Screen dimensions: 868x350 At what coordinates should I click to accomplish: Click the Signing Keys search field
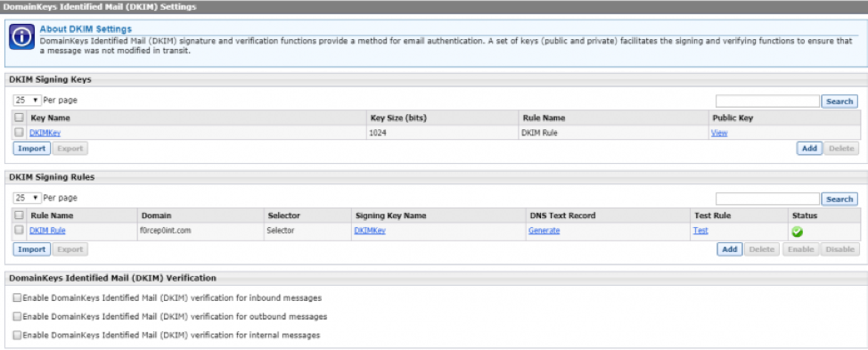point(767,102)
